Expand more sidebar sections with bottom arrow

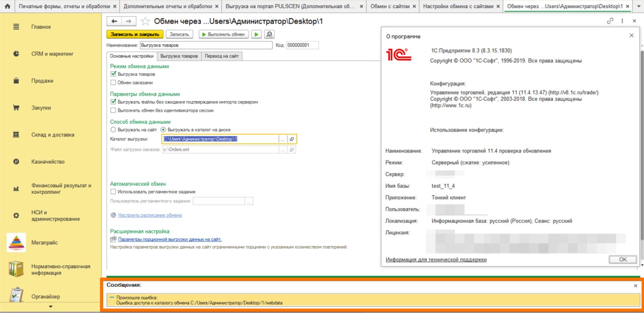[x=50, y=306]
